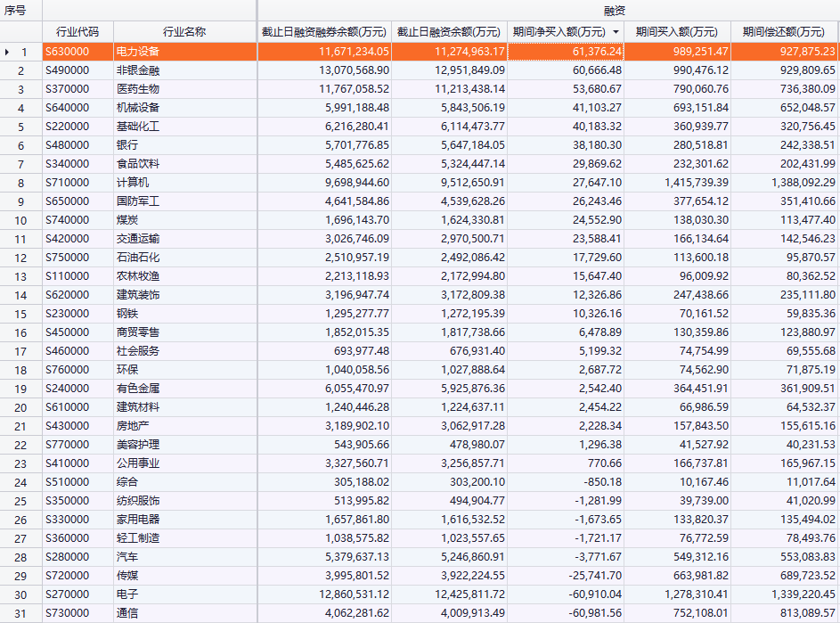The height and width of the screenshot is (623, 840).
Task: Click the 期间买入额(万元) column header
Action: [676, 32]
